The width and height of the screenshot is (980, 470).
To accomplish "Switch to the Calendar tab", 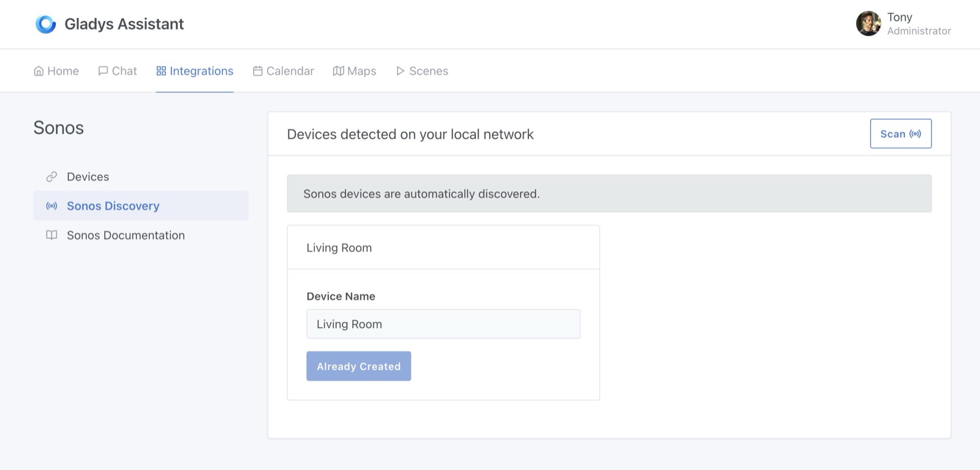I will pyautogui.click(x=283, y=71).
